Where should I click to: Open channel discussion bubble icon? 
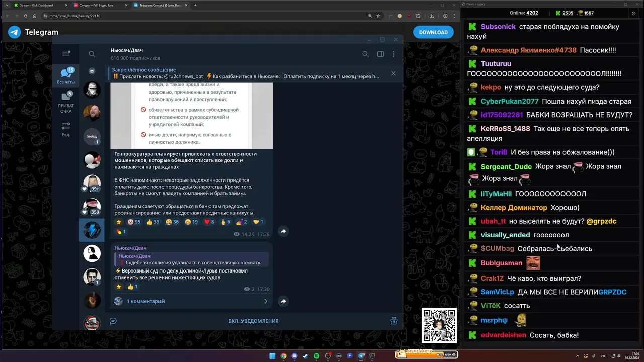tap(113, 321)
